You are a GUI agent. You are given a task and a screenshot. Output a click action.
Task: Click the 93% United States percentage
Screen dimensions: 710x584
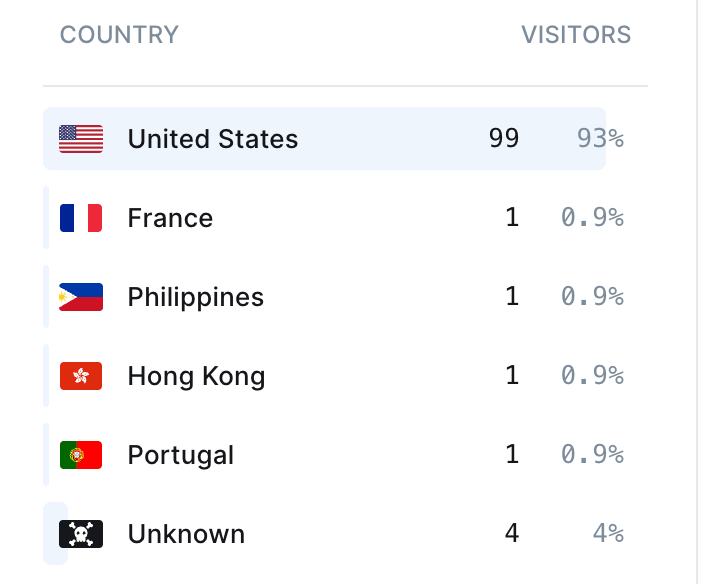[600, 139]
